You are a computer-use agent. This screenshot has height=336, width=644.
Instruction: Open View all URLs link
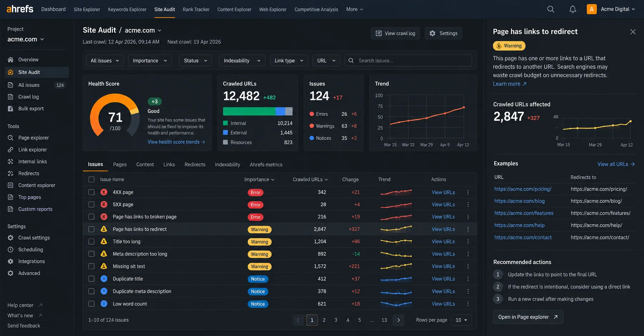[x=616, y=164]
